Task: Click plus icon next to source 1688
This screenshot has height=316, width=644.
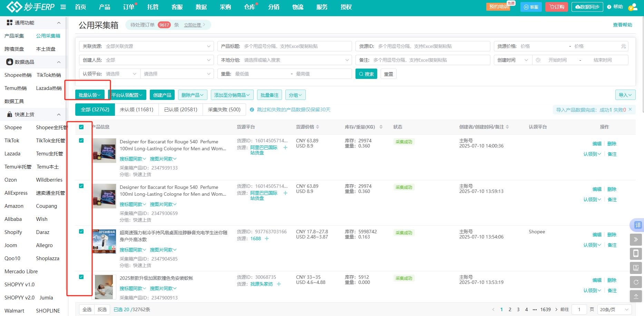Action: coord(267,238)
